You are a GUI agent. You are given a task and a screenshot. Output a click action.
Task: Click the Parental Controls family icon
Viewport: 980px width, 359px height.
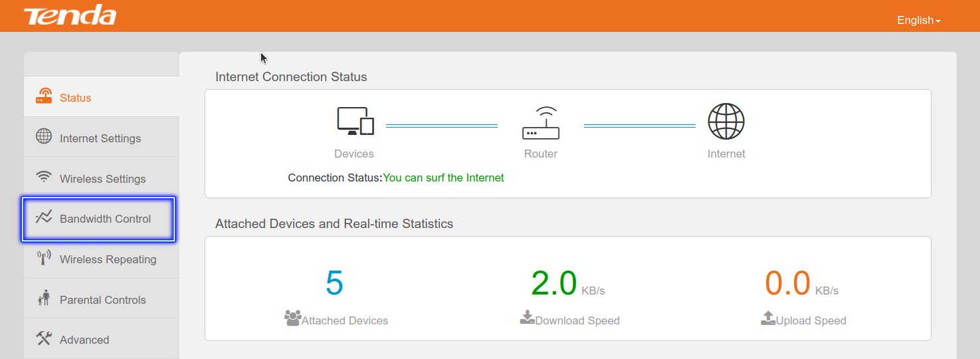point(44,298)
